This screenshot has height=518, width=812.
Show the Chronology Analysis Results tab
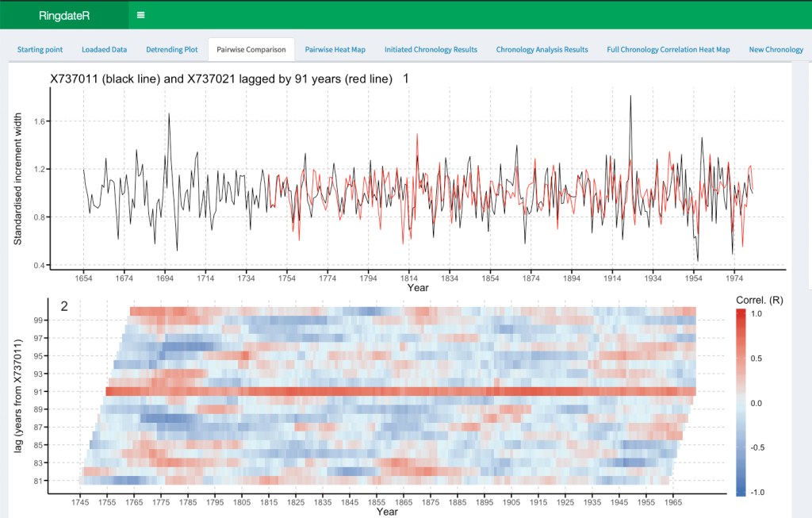click(x=542, y=49)
